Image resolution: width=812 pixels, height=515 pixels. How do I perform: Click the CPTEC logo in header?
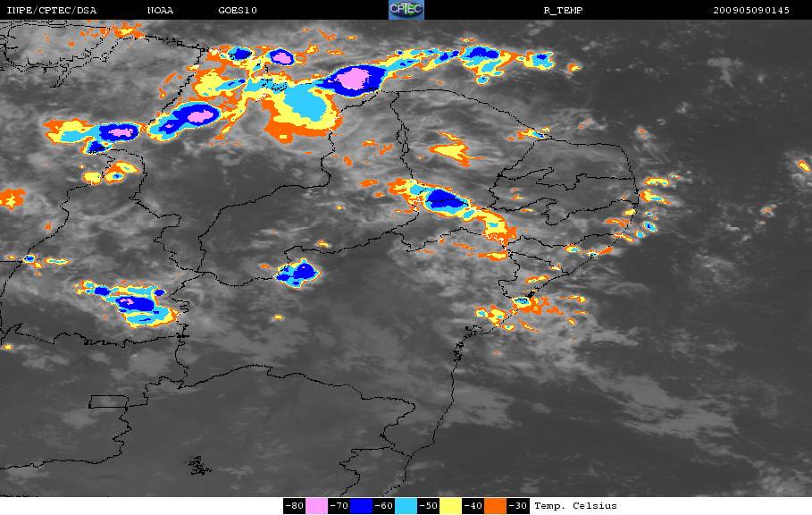(x=406, y=10)
